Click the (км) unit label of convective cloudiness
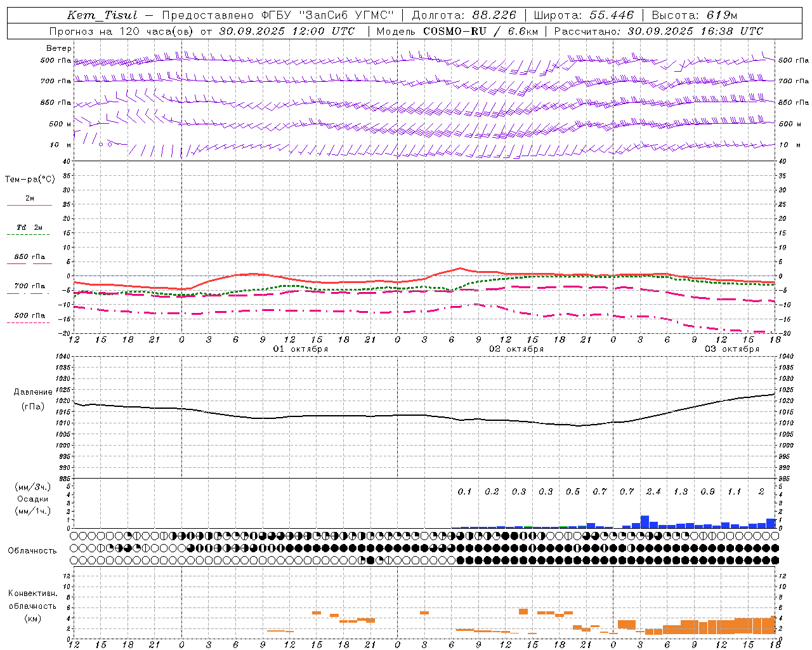The width and height of the screenshot is (812, 650). coord(33,618)
